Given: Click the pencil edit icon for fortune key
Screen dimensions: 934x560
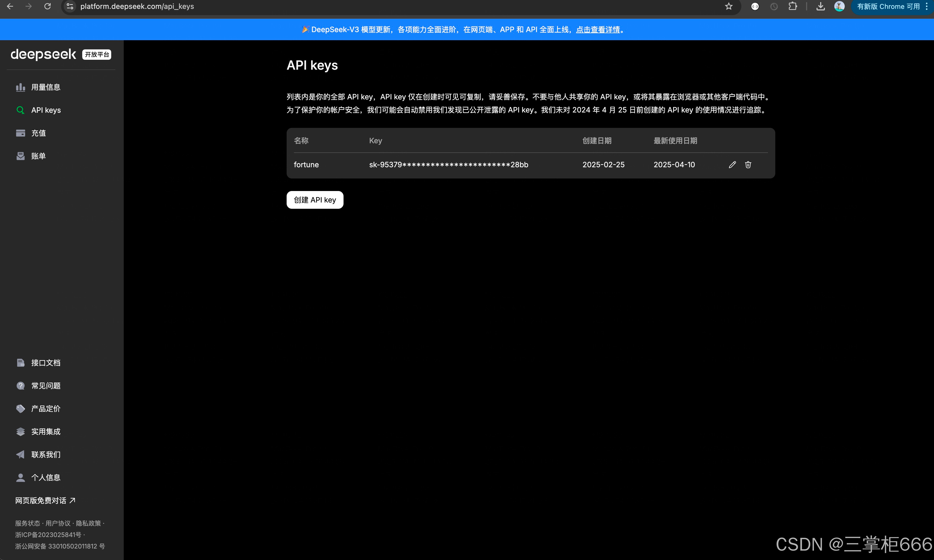Looking at the screenshot, I should [732, 164].
